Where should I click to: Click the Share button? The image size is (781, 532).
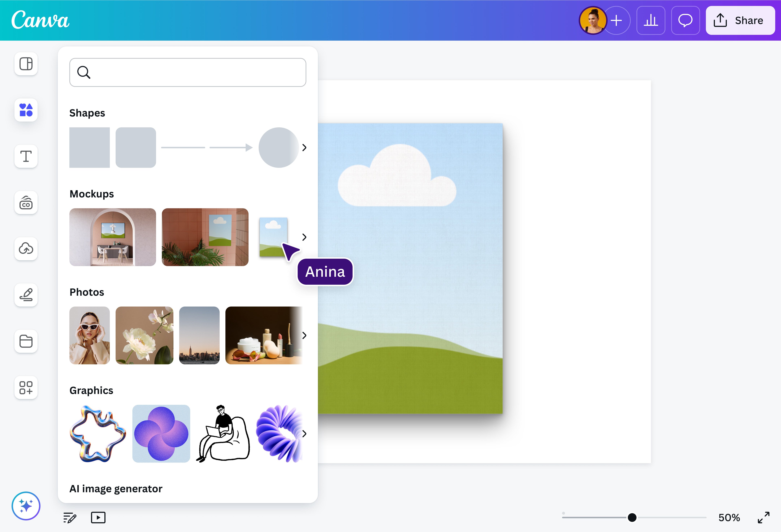740,20
